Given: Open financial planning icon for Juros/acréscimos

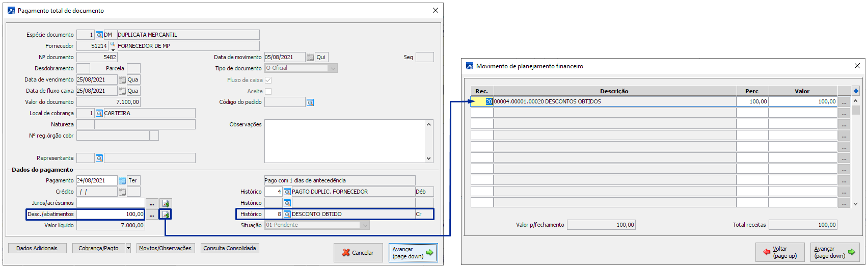Looking at the screenshot, I should click(x=166, y=203).
